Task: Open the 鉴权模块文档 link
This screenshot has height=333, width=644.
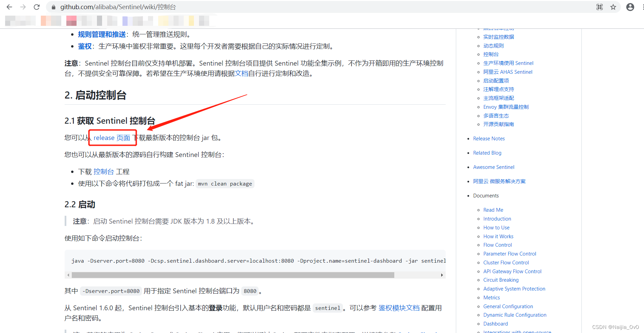Action: [399, 308]
